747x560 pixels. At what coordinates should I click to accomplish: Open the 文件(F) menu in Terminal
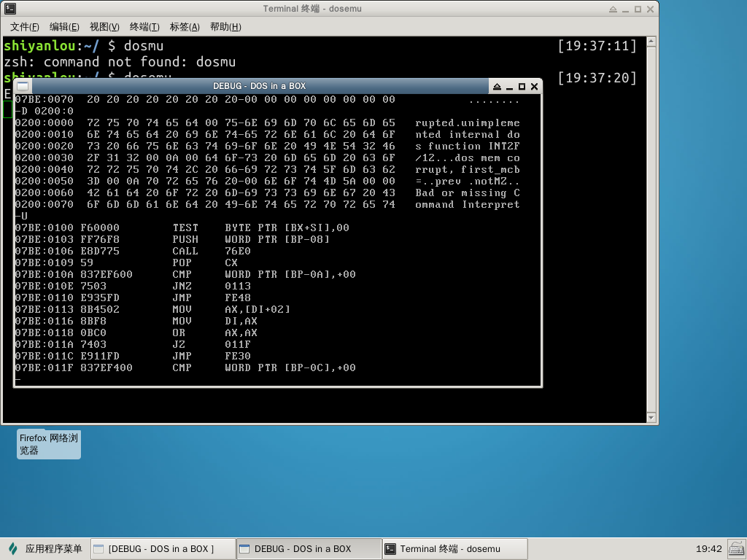point(24,27)
